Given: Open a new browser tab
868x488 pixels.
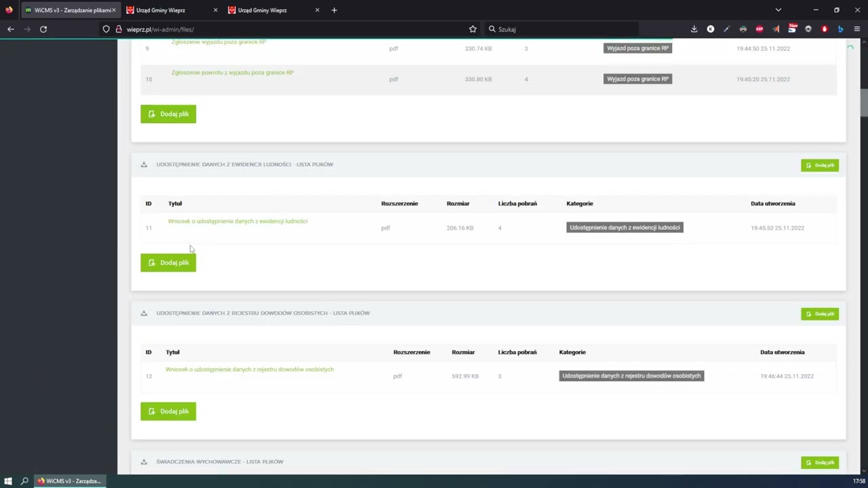Looking at the screenshot, I should (x=334, y=10).
